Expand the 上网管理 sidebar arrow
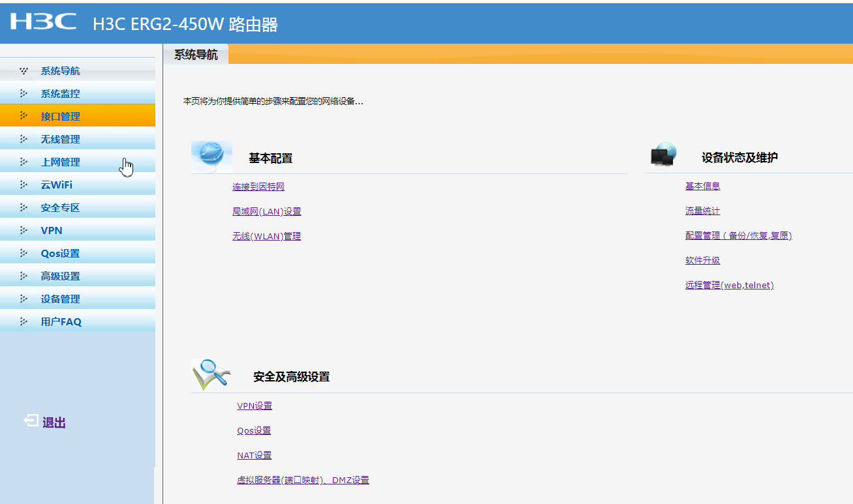Screen dimensions: 853x504 [x=24, y=162]
